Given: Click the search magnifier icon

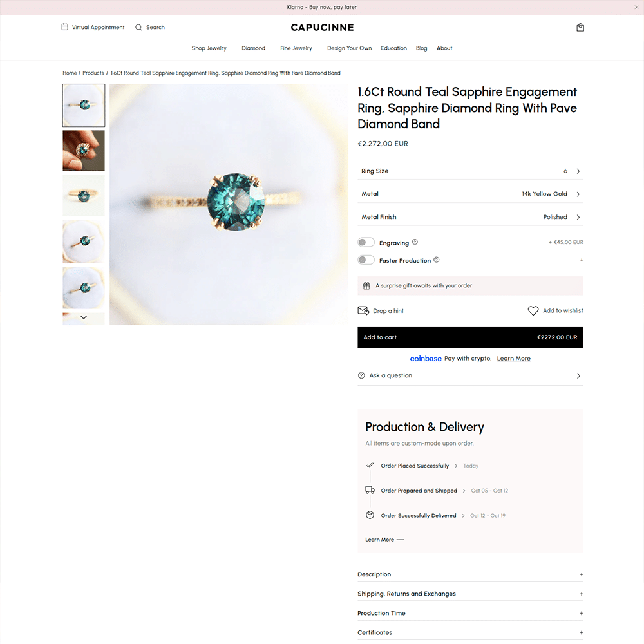Looking at the screenshot, I should pos(138,28).
